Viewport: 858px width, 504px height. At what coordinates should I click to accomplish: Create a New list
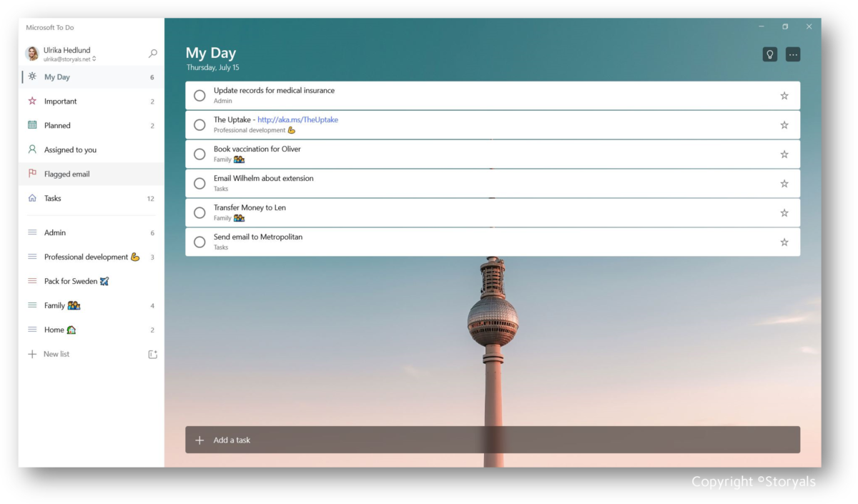pyautogui.click(x=56, y=353)
